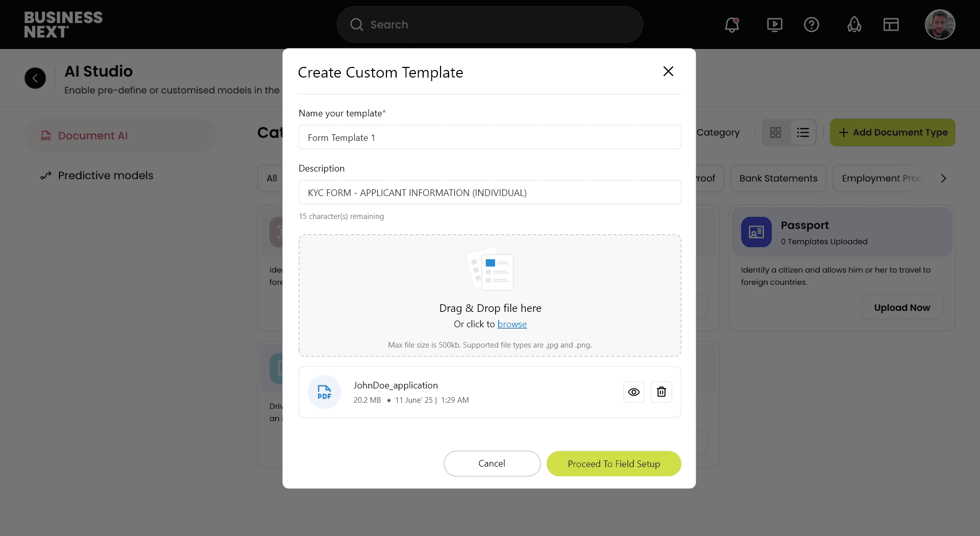The width and height of the screenshot is (980, 536).
Task: Click the Passport card title
Action: 804,225
